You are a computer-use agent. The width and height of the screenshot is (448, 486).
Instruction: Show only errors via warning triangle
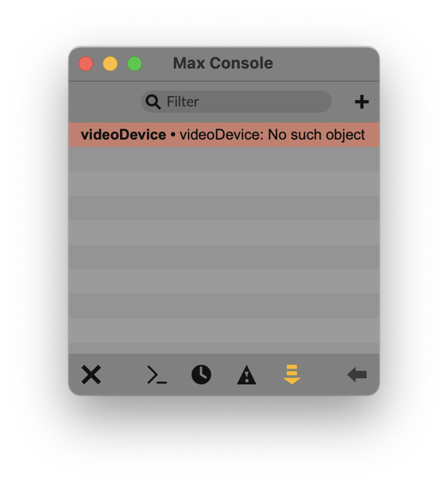tap(246, 375)
